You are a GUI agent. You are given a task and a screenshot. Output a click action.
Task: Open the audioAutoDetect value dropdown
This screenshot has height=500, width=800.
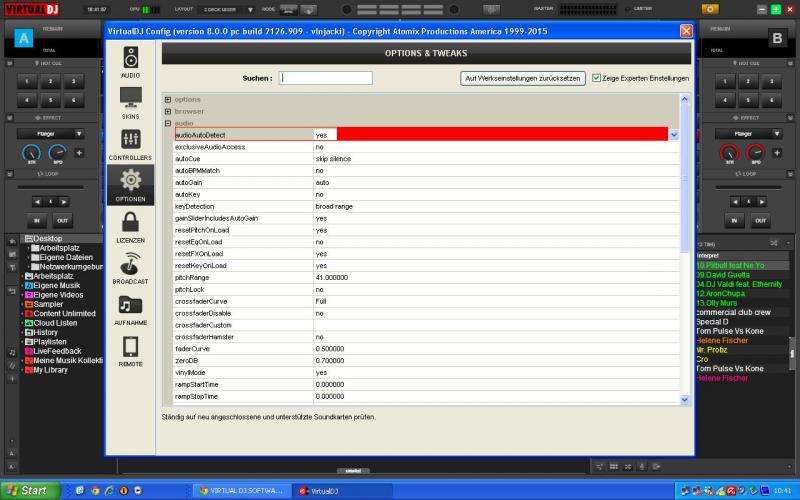tap(673, 135)
